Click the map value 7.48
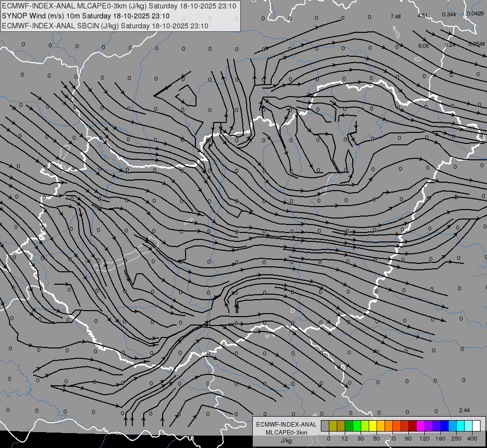 pos(395,16)
